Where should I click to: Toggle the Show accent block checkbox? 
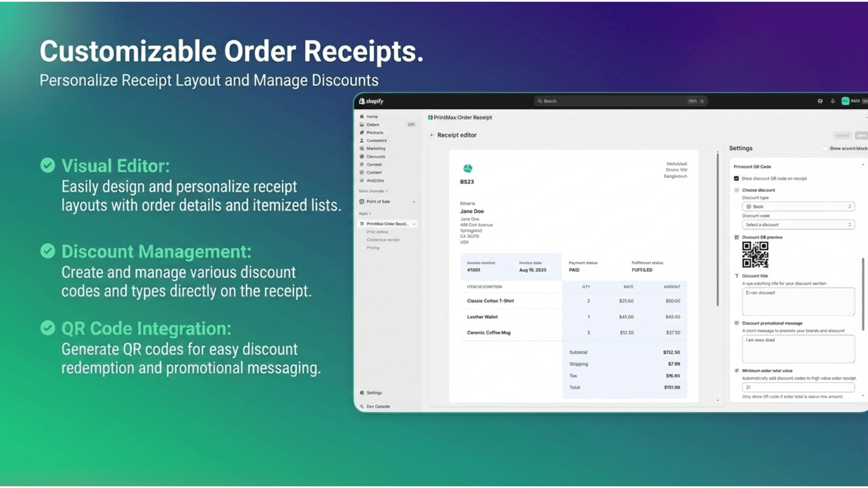(825, 148)
